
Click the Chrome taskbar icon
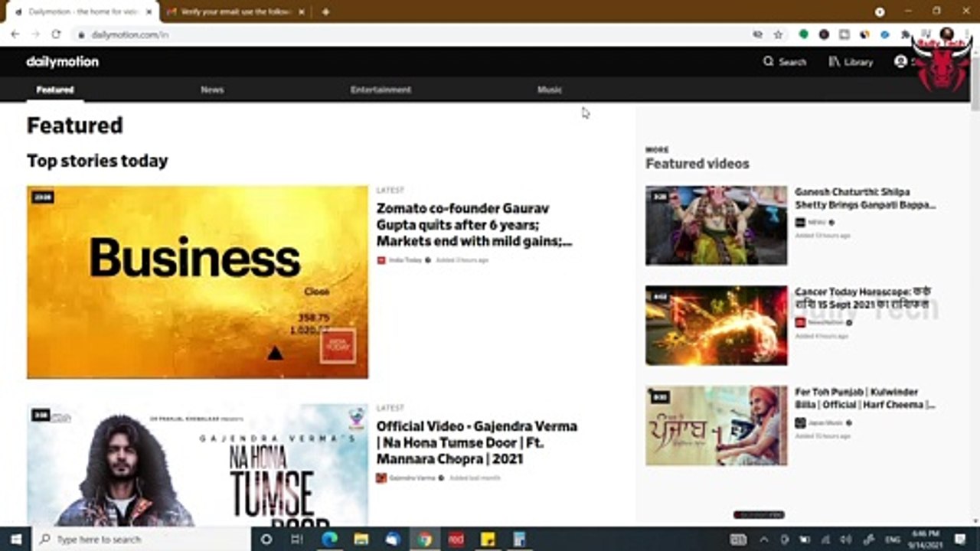pyautogui.click(x=424, y=540)
